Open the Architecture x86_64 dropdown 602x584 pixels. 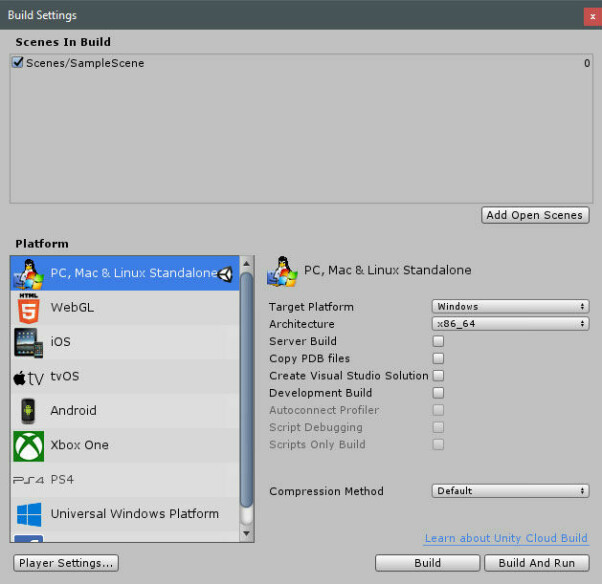pyautogui.click(x=510, y=324)
